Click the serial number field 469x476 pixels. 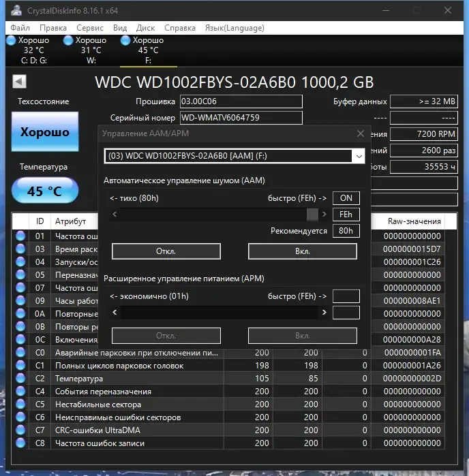pos(241,118)
